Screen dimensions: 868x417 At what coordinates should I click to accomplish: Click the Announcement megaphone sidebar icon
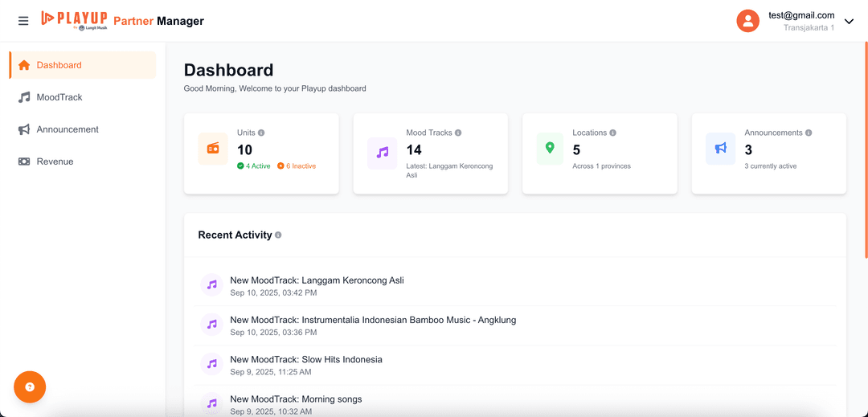[x=24, y=129]
